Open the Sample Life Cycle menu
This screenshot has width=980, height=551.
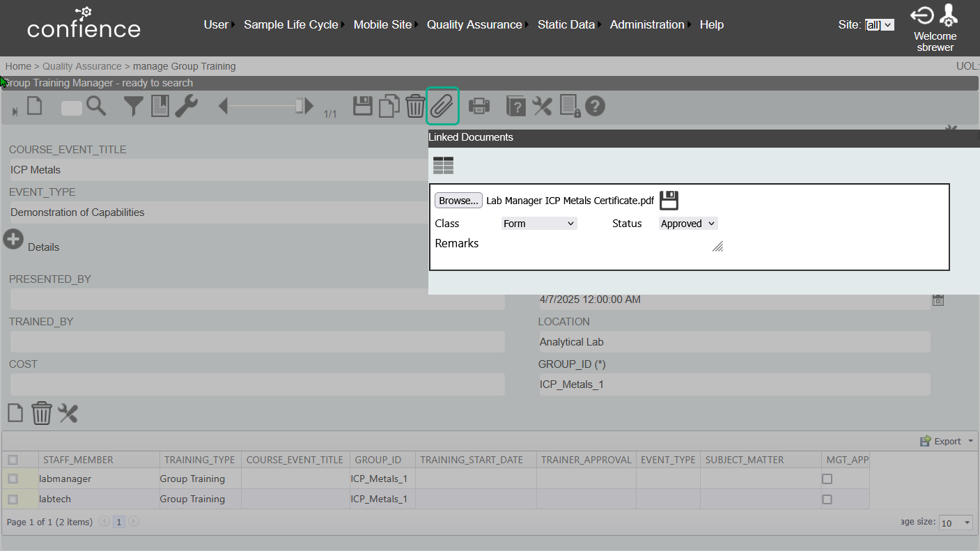(x=290, y=24)
